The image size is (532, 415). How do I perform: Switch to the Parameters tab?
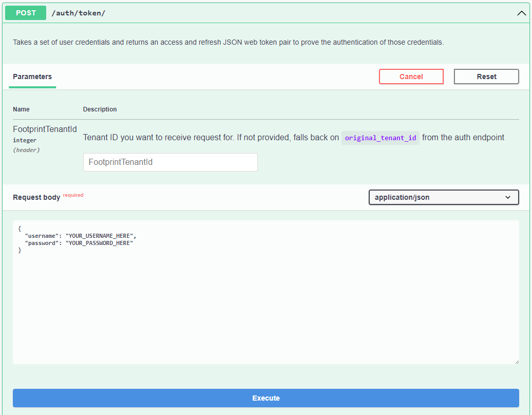[32, 76]
